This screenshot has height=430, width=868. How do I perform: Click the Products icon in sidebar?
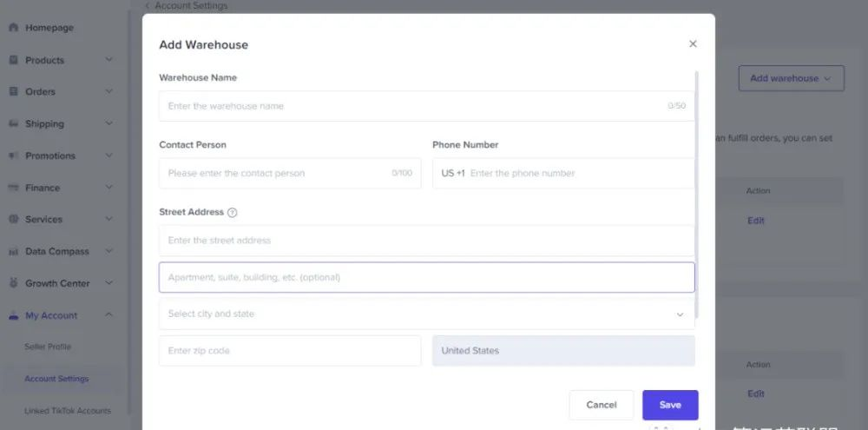tap(14, 60)
